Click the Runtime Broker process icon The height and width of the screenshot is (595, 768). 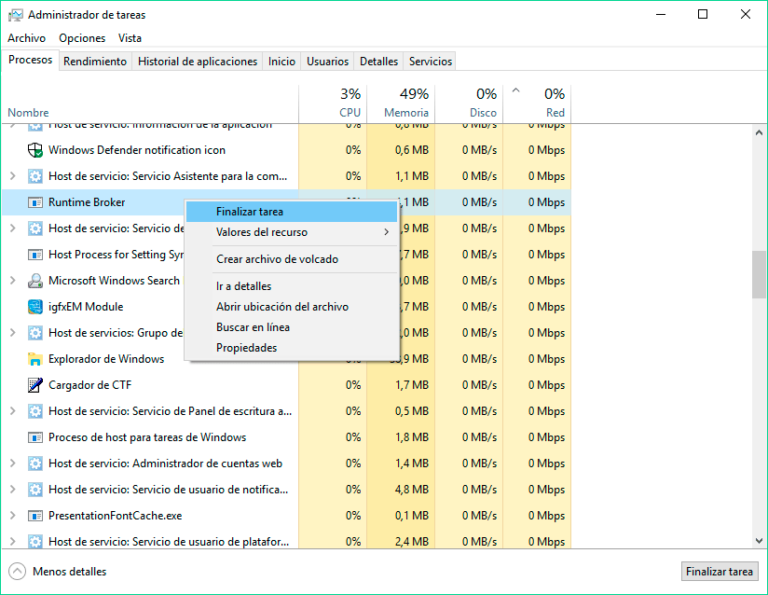(x=35, y=202)
